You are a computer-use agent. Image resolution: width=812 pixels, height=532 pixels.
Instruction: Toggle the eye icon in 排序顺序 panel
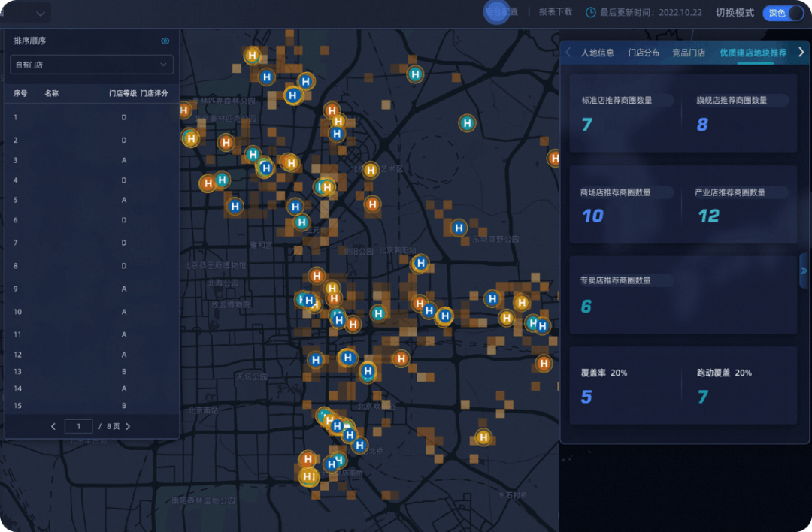165,41
